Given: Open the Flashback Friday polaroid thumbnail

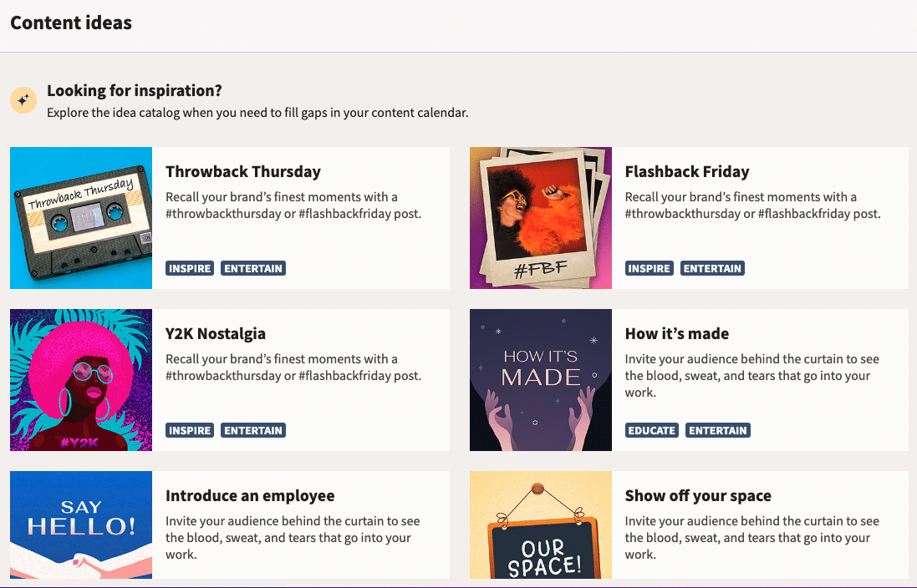Looking at the screenshot, I should tap(541, 218).
